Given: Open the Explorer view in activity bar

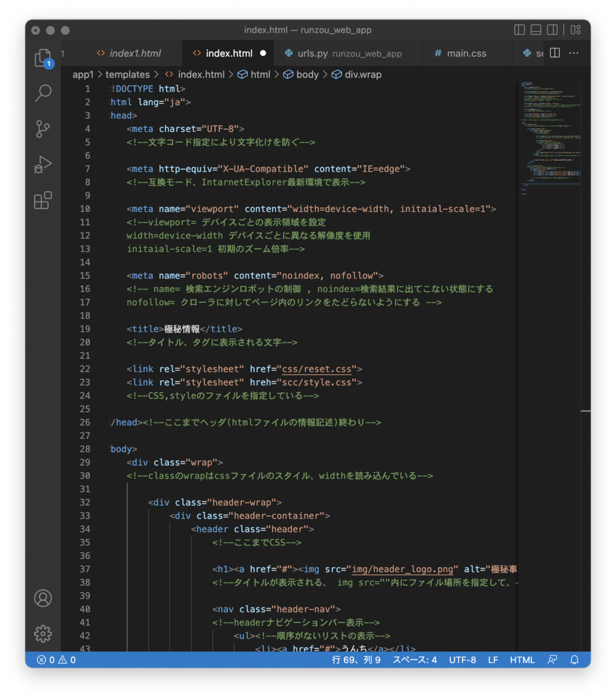Looking at the screenshot, I should [x=43, y=58].
